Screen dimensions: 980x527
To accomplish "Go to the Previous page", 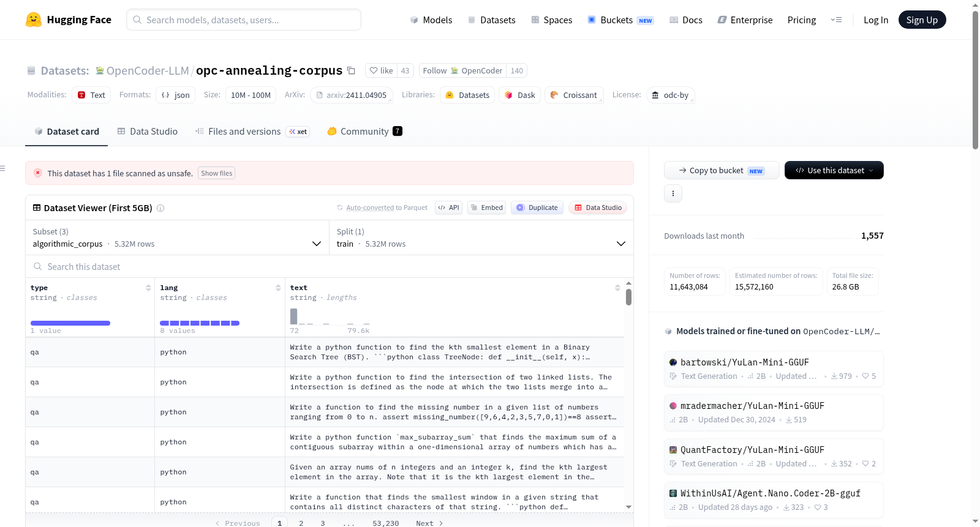I will click(238, 523).
